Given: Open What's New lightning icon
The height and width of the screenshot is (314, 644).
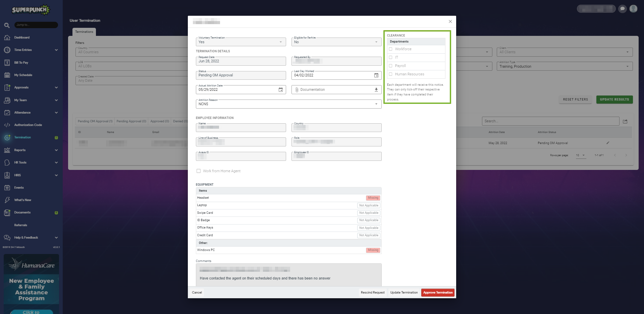Looking at the screenshot, I should coord(7,200).
